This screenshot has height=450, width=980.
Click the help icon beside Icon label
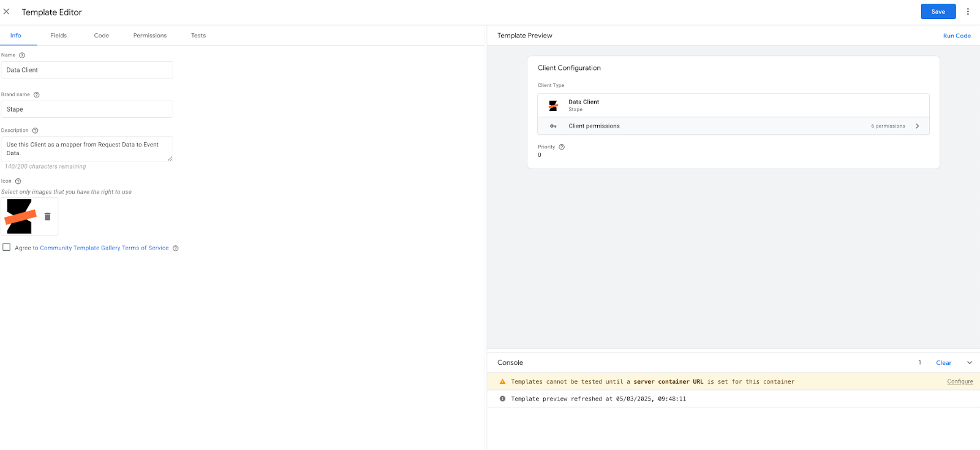18,181
